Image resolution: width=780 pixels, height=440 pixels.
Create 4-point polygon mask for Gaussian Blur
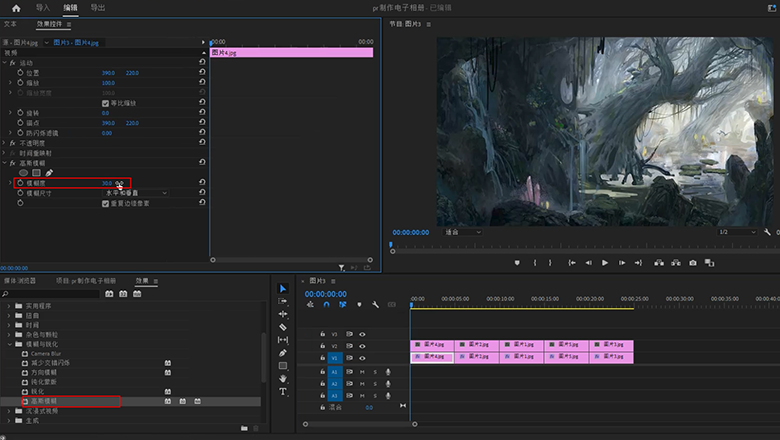point(36,173)
